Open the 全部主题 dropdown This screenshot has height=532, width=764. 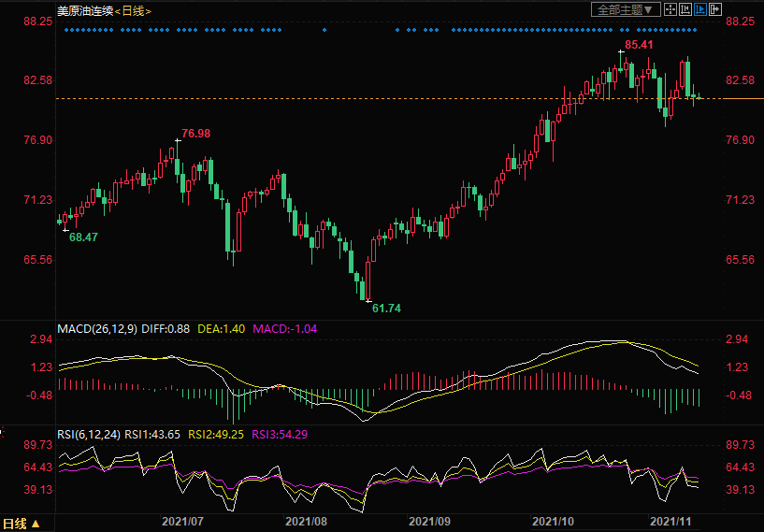click(x=627, y=9)
